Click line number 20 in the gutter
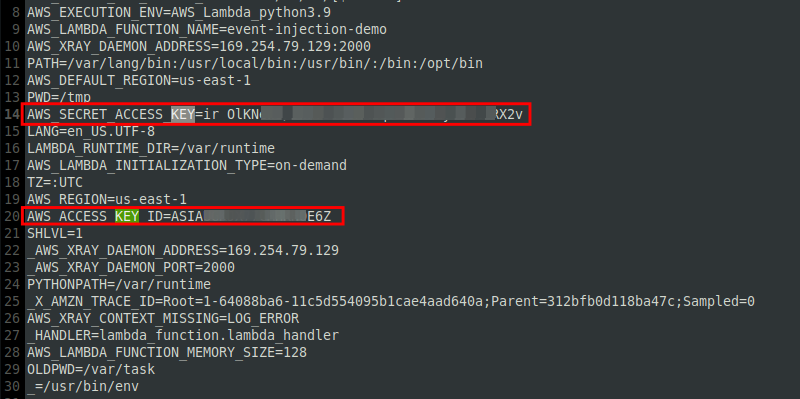This screenshot has height=399, width=800. coord(11,216)
